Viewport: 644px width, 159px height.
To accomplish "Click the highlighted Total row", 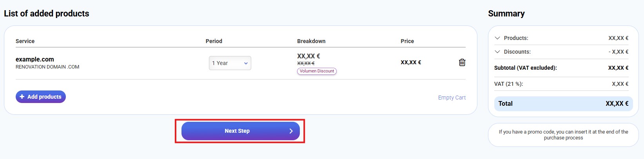I will coord(563,104).
